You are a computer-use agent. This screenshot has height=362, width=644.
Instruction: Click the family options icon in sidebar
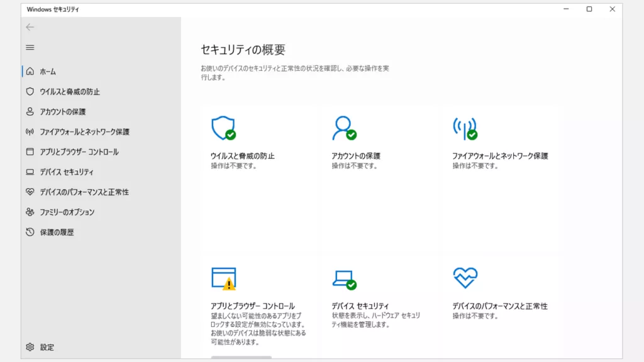coord(30,212)
